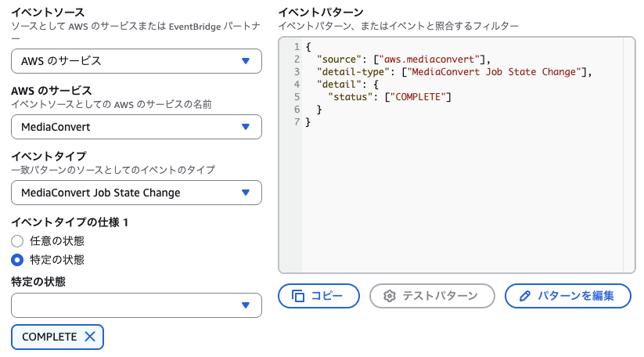Click the コピー button

(x=318, y=296)
